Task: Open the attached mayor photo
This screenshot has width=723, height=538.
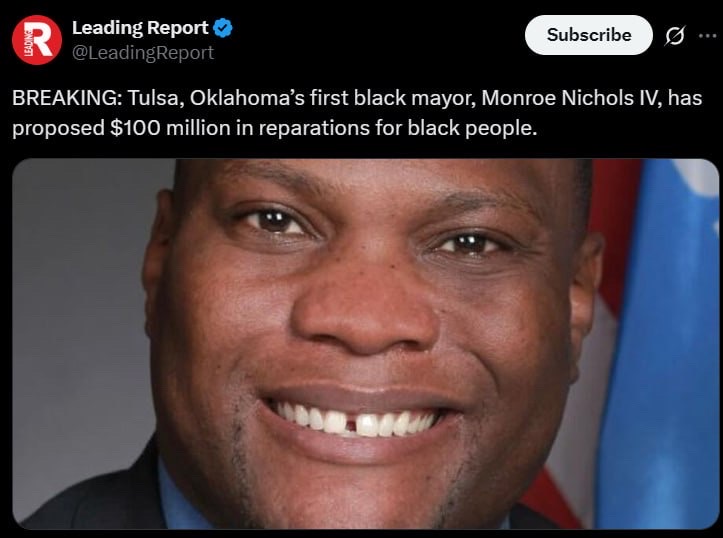Action: (365, 344)
